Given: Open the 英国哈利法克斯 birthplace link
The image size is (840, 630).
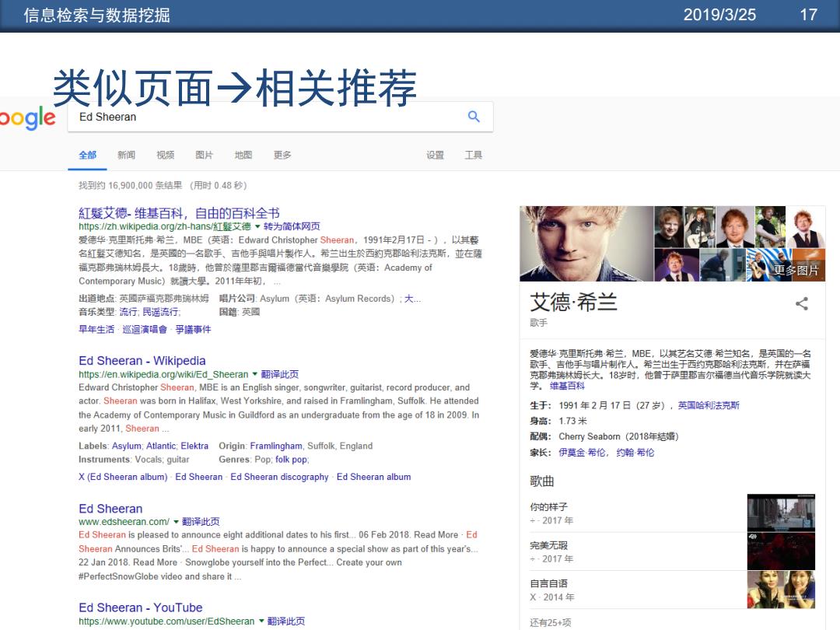Looking at the screenshot, I should 709,405.
